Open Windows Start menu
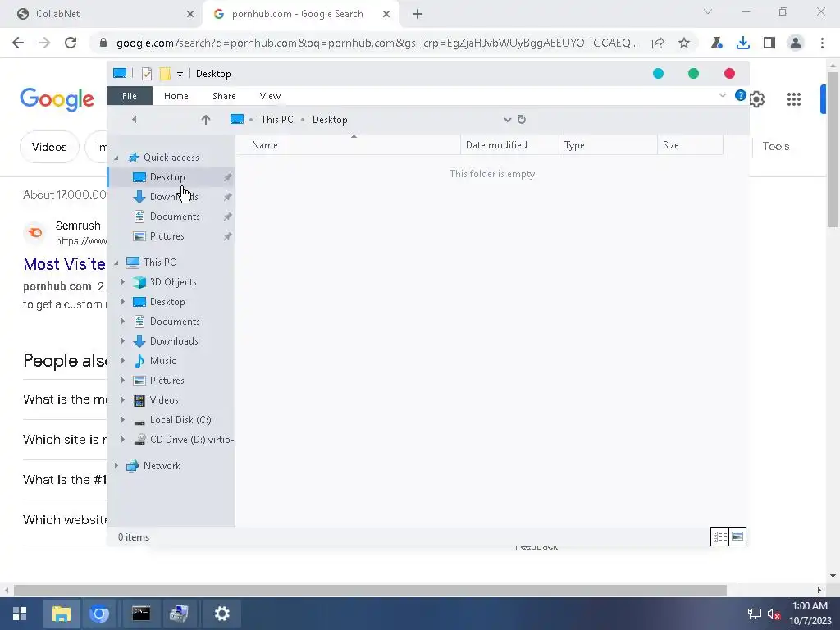 point(20,614)
